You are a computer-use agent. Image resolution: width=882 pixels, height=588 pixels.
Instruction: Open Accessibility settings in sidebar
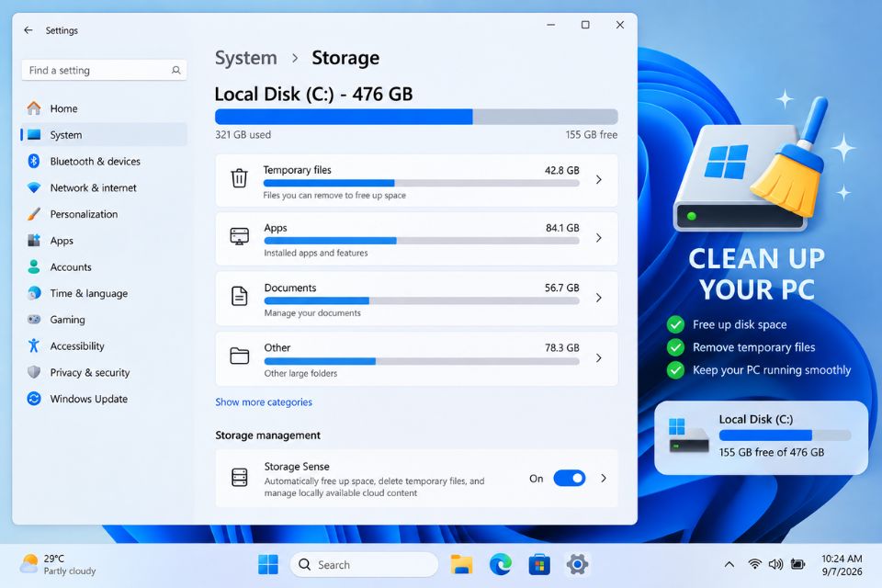coord(104,346)
